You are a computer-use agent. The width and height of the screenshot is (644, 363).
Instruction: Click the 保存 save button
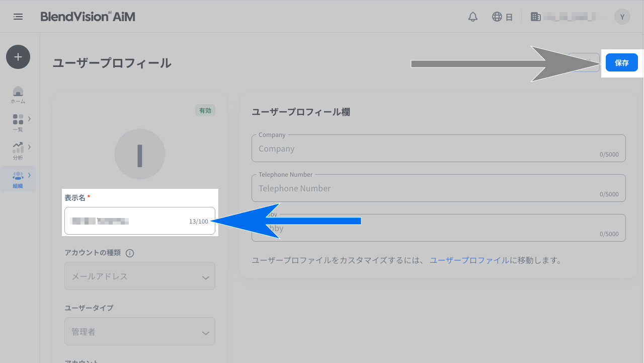622,63
